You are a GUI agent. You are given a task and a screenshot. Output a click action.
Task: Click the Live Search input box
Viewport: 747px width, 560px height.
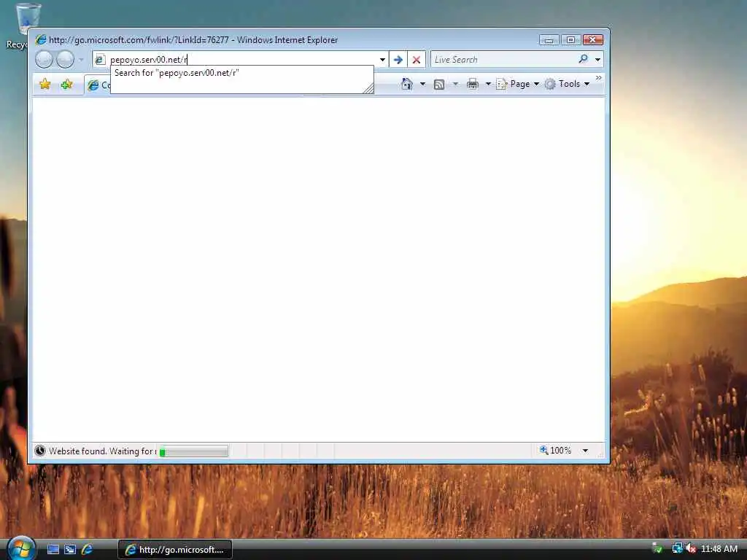pos(502,60)
